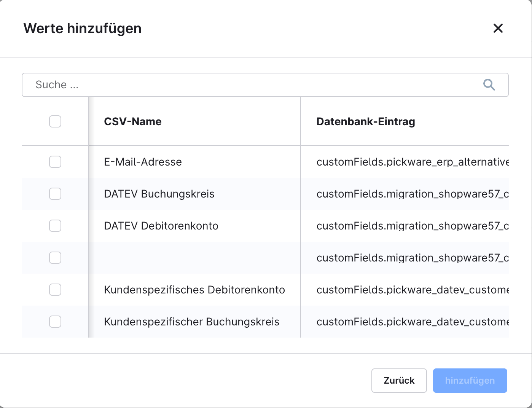The height and width of the screenshot is (408, 532).
Task: Click the hinzufügen button
Action: pos(470,380)
